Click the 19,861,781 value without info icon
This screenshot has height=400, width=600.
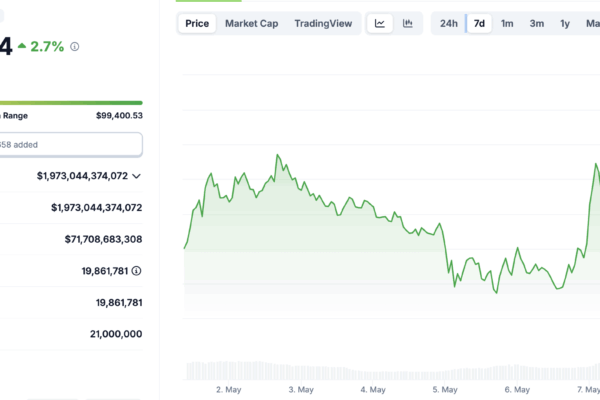119,303
